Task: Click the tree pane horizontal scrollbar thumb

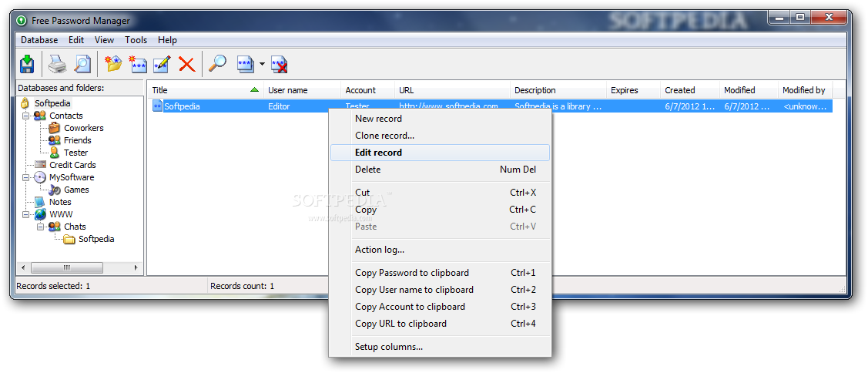Action: pos(66,267)
